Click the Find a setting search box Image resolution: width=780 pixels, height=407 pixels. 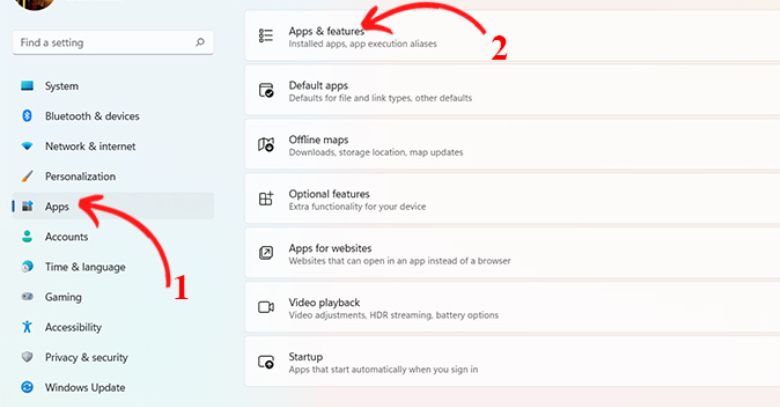tap(113, 42)
